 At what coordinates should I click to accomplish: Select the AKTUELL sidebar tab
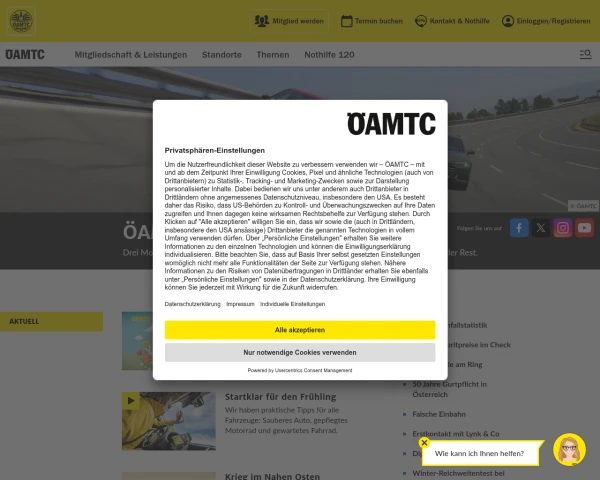(x=52, y=322)
